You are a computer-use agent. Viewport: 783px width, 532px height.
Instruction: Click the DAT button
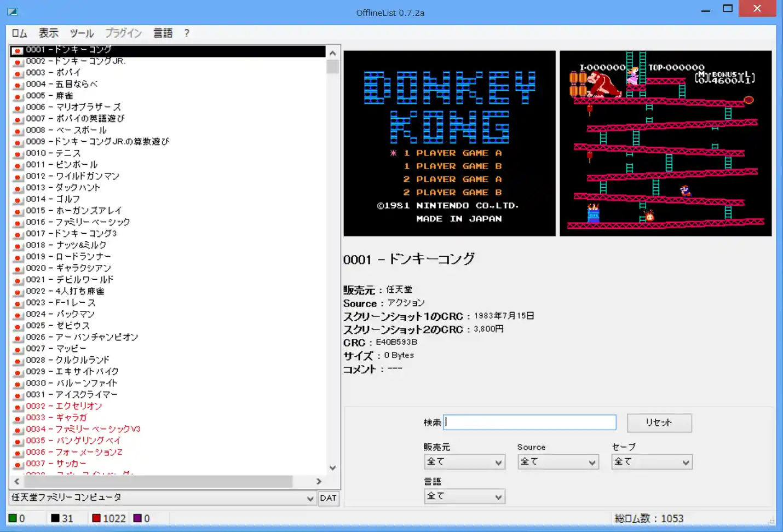[329, 498]
